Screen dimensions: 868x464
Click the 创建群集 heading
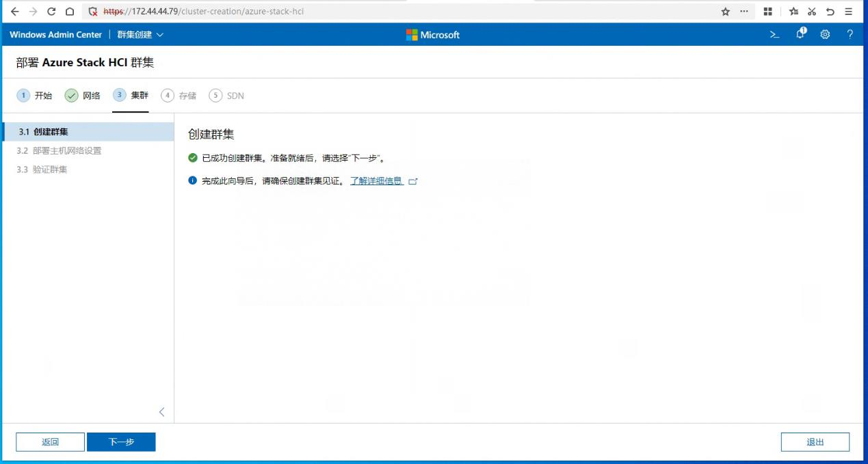click(211, 135)
